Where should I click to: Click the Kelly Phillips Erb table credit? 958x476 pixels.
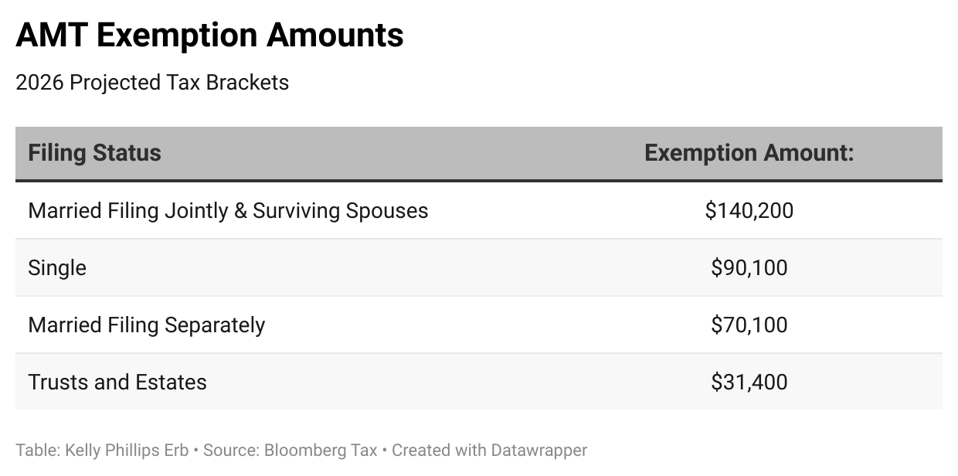pos(128,450)
